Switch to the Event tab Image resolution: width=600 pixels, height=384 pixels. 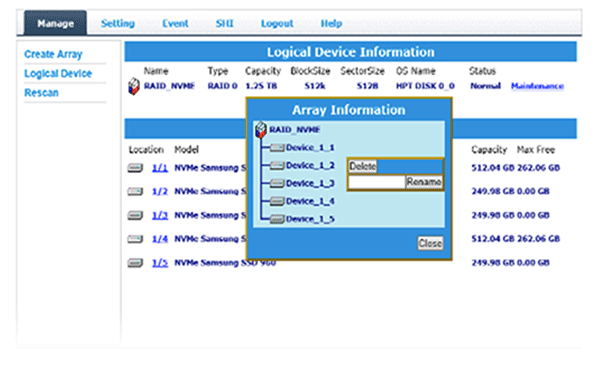(175, 24)
